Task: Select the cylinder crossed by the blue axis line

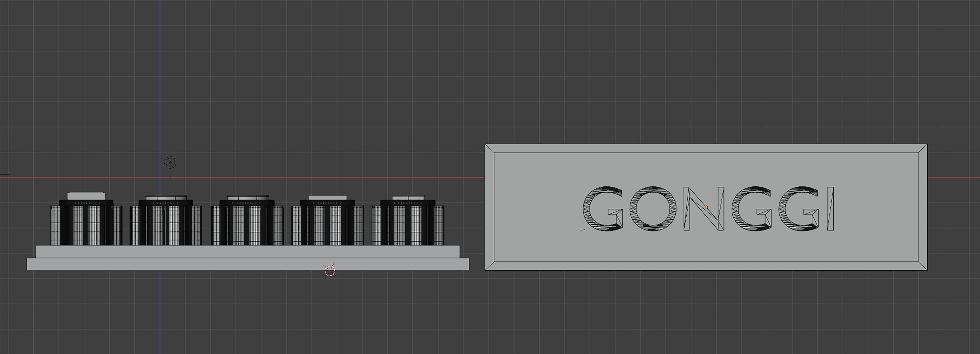Action: pos(166,220)
